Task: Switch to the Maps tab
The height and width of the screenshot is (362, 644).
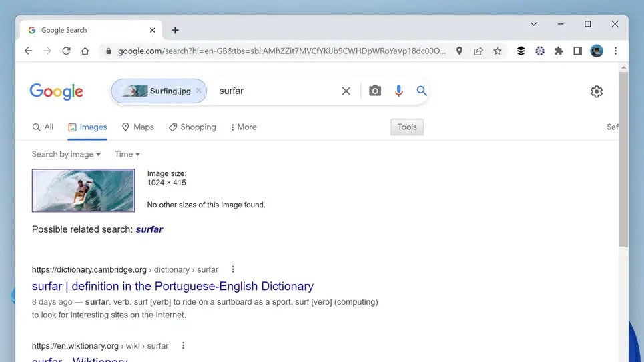Action: tap(138, 127)
